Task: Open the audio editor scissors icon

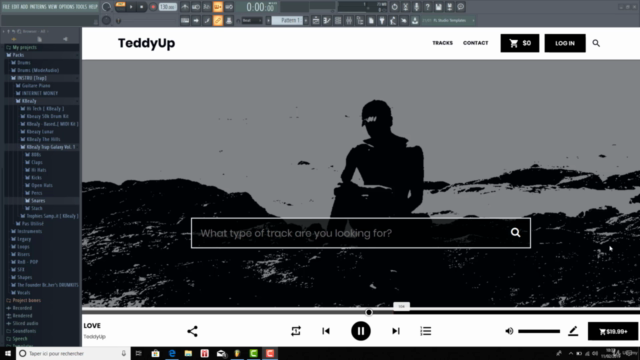Action: coord(405,7)
